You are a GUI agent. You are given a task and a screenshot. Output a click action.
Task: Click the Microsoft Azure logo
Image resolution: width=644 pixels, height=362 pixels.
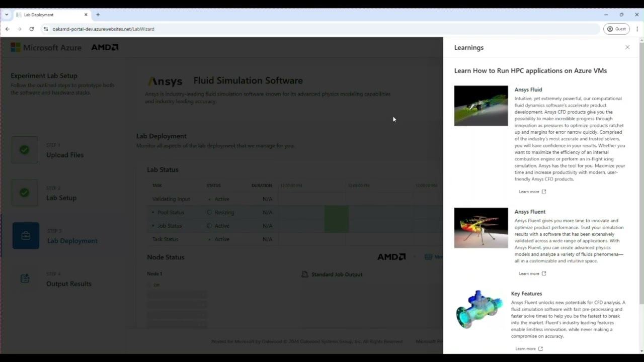point(46,47)
